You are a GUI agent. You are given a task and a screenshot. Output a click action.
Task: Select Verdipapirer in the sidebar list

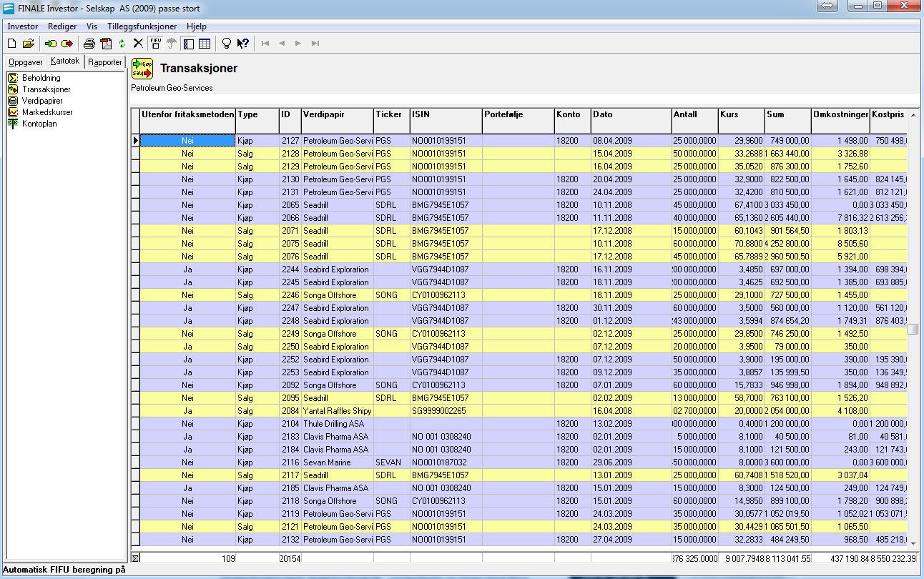[42, 101]
